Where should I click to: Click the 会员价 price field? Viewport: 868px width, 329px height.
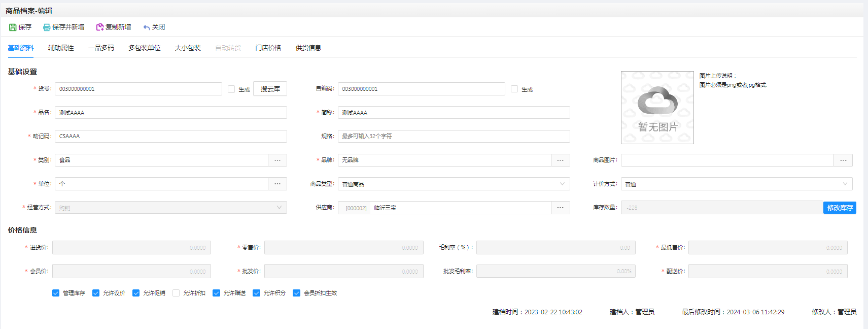[131, 271]
